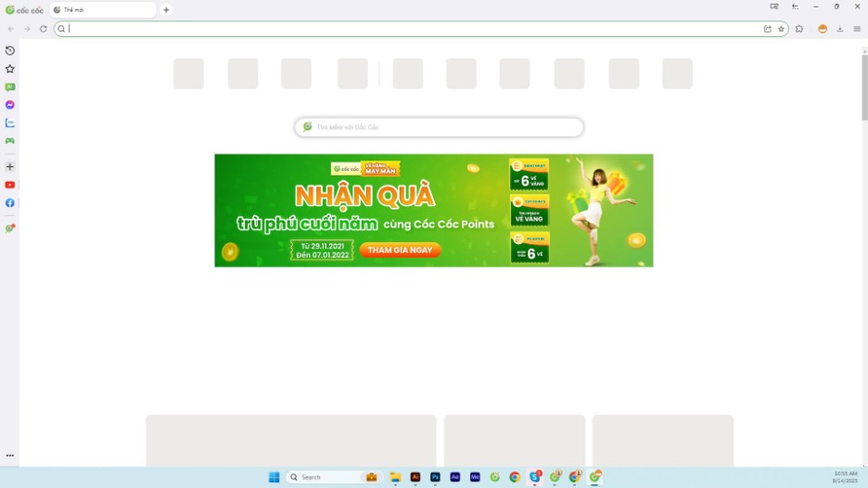This screenshot has height=488, width=868.
Task: Open the AI chat sidebar icon
Action: pos(10,87)
